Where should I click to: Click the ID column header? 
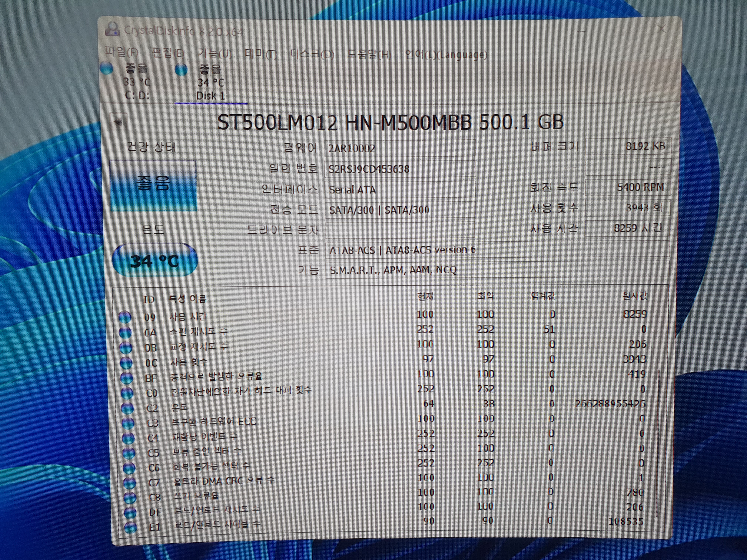[149, 299]
